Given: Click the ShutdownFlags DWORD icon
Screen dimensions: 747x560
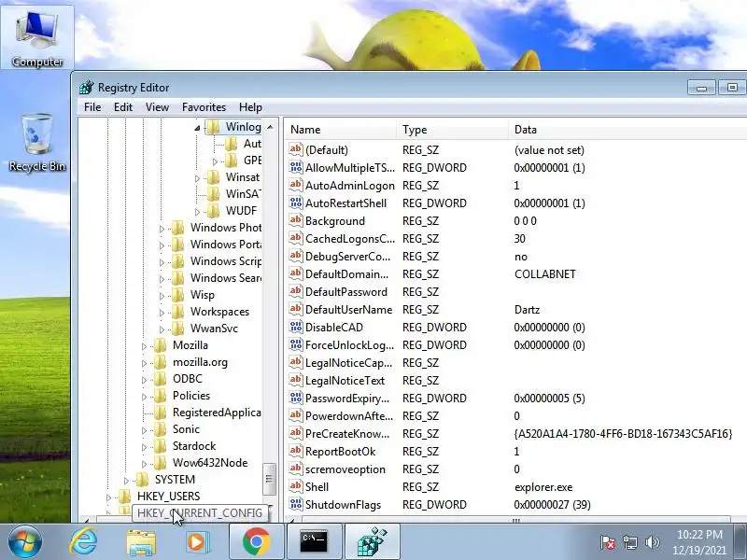Looking at the screenshot, I should click(x=295, y=504).
